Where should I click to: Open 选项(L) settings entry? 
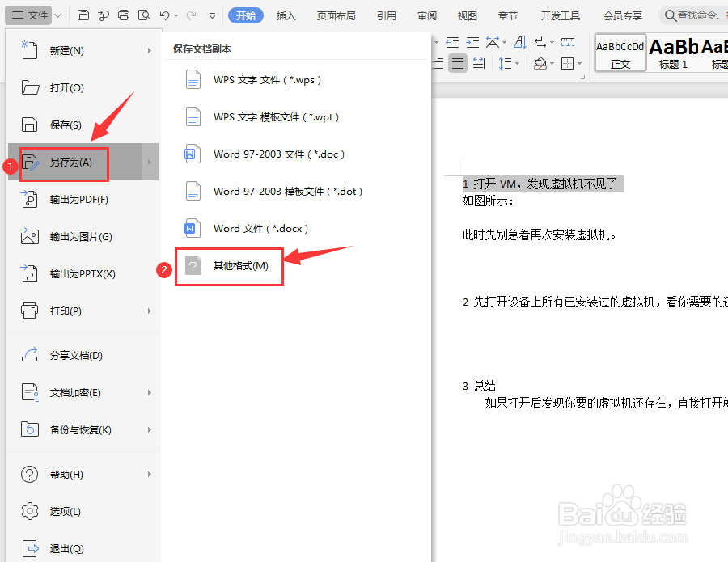tap(84, 511)
